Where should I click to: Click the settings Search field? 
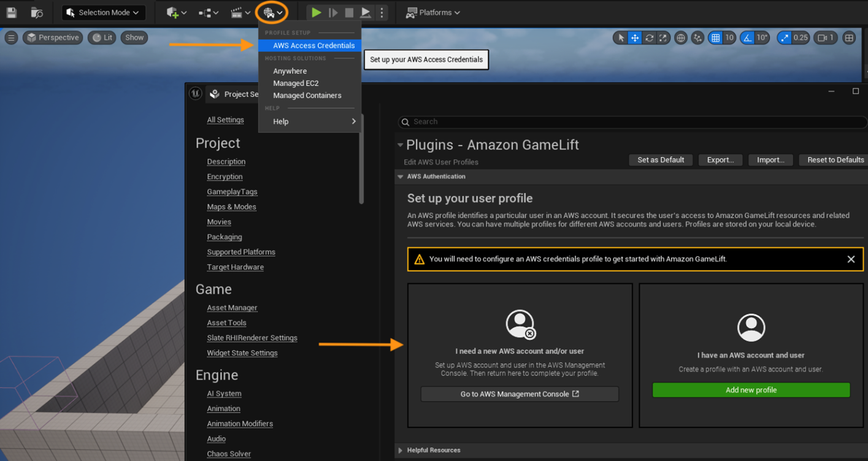pyautogui.click(x=632, y=122)
